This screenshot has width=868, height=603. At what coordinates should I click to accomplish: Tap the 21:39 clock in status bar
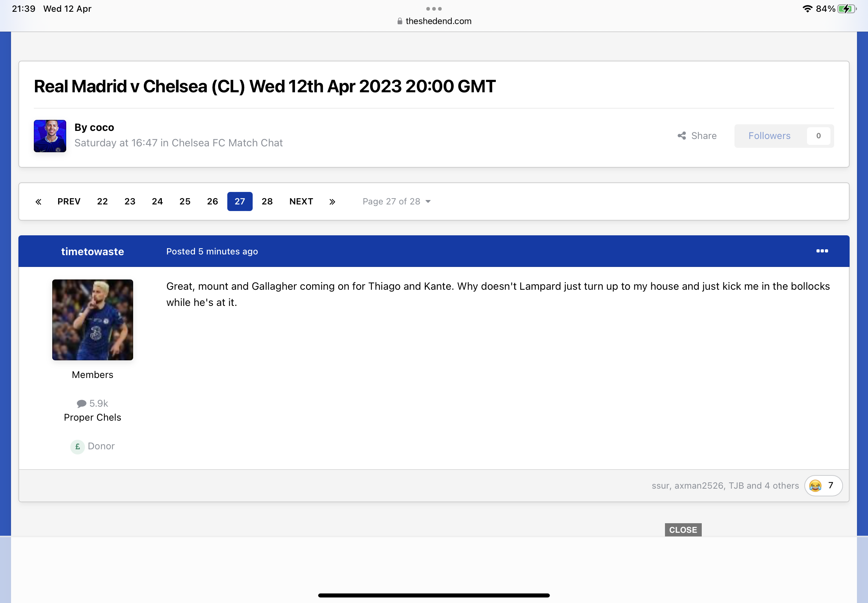(x=24, y=9)
